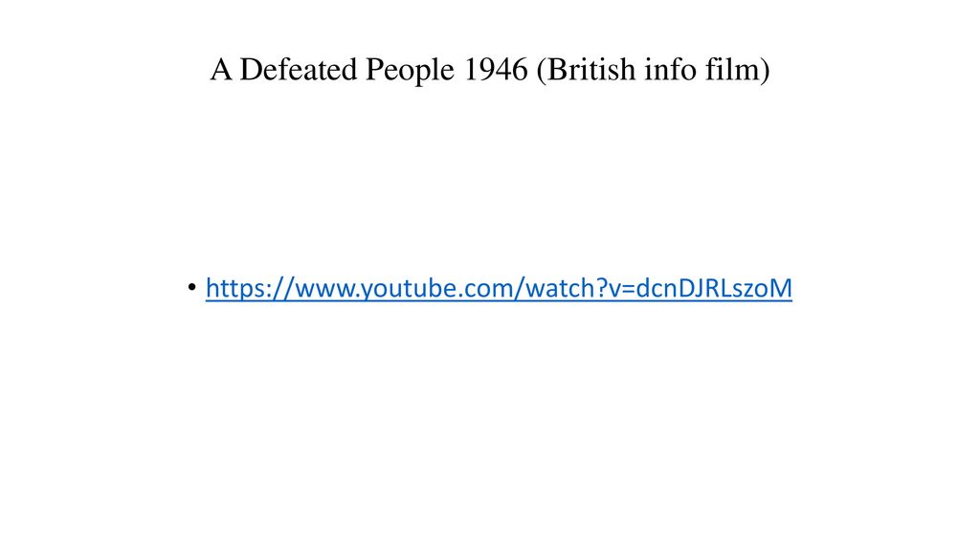Click empty space between title and link
This screenshot has width=980, height=551.
(490, 181)
